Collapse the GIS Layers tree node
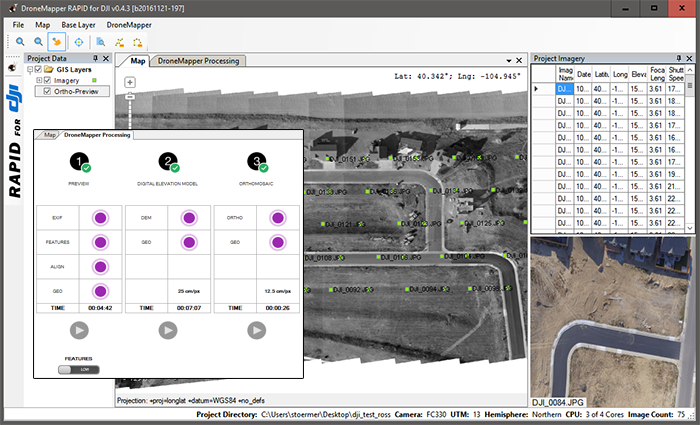This screenshot has height=425, width=700. 29,69
